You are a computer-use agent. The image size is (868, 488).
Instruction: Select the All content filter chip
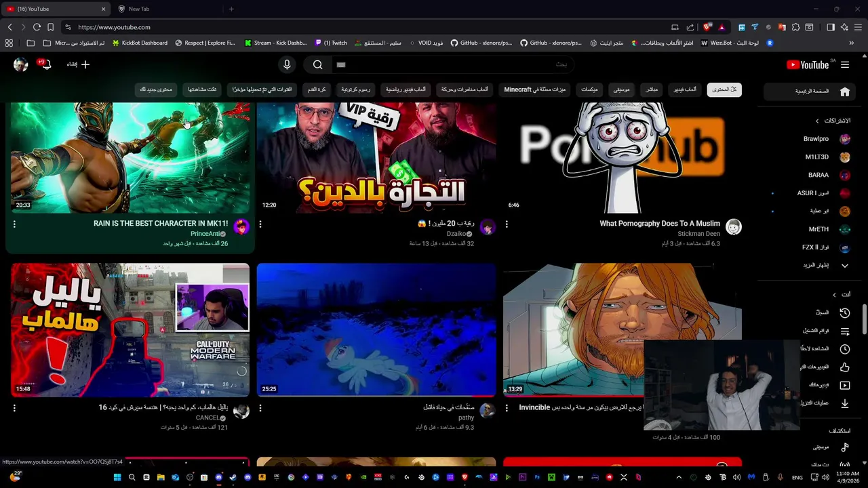tap(724, 89)
